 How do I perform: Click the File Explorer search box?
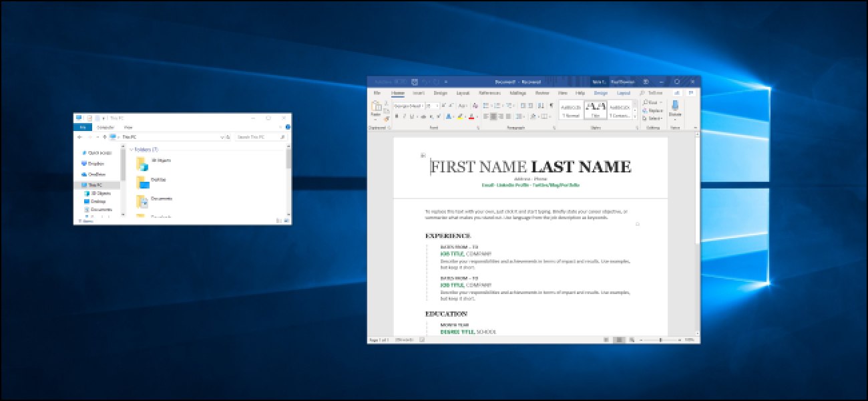click(261, 137)
